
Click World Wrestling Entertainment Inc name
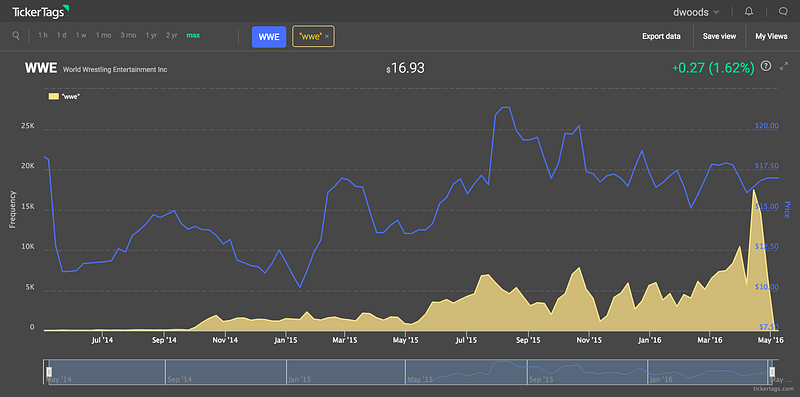(x=115, y=69)
